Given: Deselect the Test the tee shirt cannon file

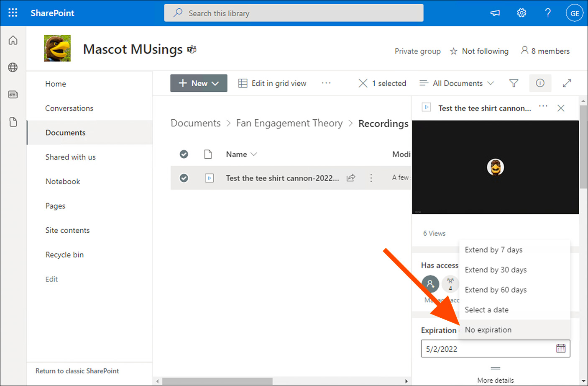Looking at the screenshot, I should [x=184, y=178].
